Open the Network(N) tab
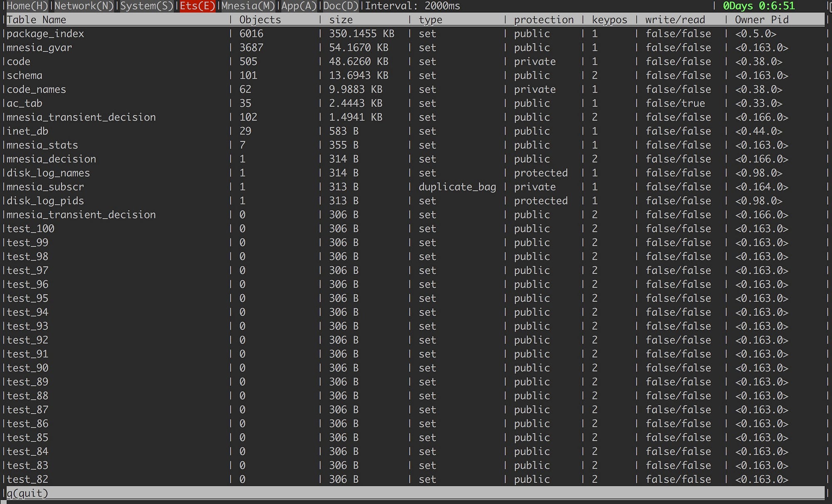 pyautogui.click(x=84, y=6)
